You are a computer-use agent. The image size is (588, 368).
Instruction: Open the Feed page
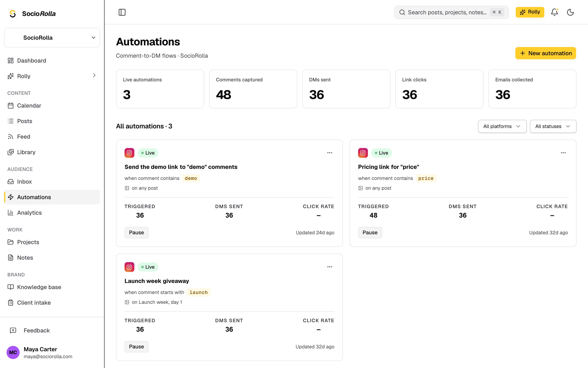click(x=52, y=137)
